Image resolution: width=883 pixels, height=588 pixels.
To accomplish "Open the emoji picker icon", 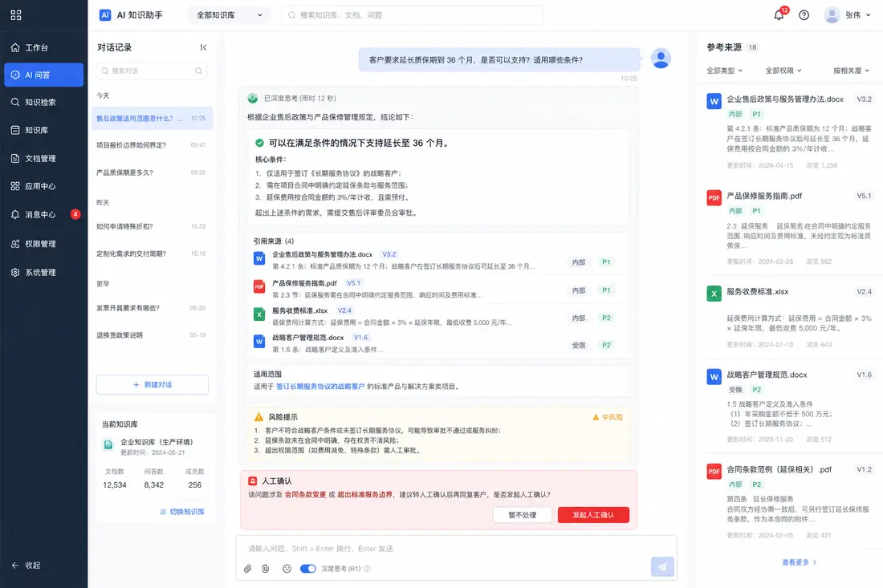I will (287, 569).
